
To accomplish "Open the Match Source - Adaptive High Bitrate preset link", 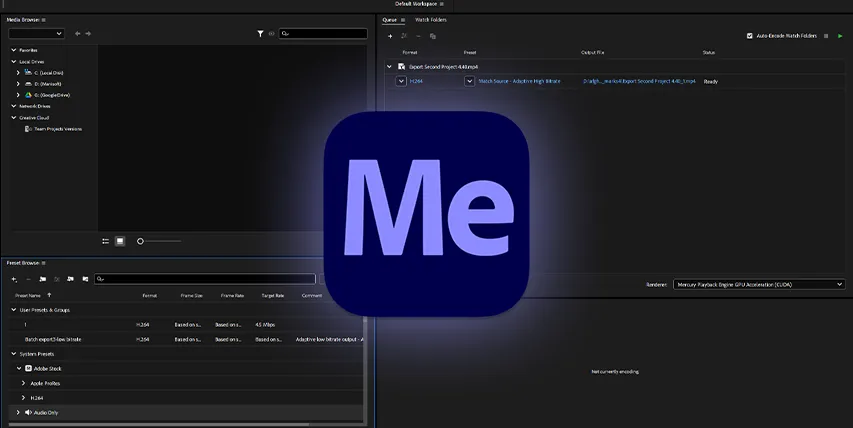I will (519, 81).
